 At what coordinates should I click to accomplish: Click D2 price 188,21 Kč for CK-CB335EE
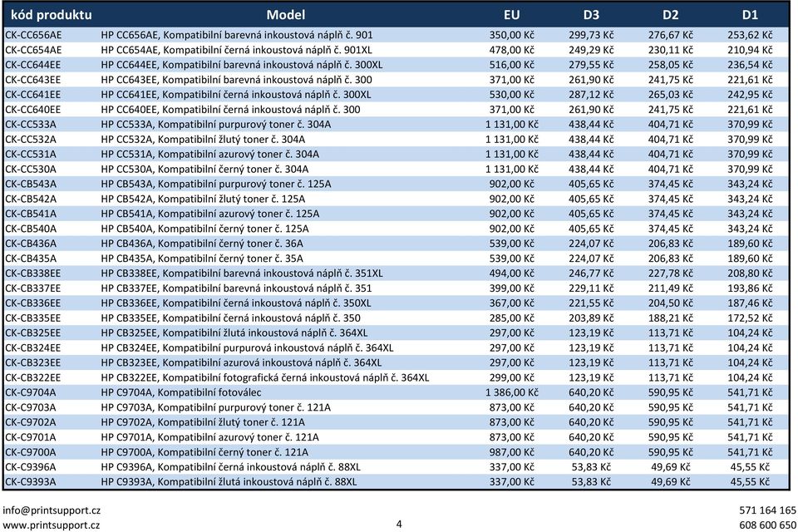coord(670,318)
